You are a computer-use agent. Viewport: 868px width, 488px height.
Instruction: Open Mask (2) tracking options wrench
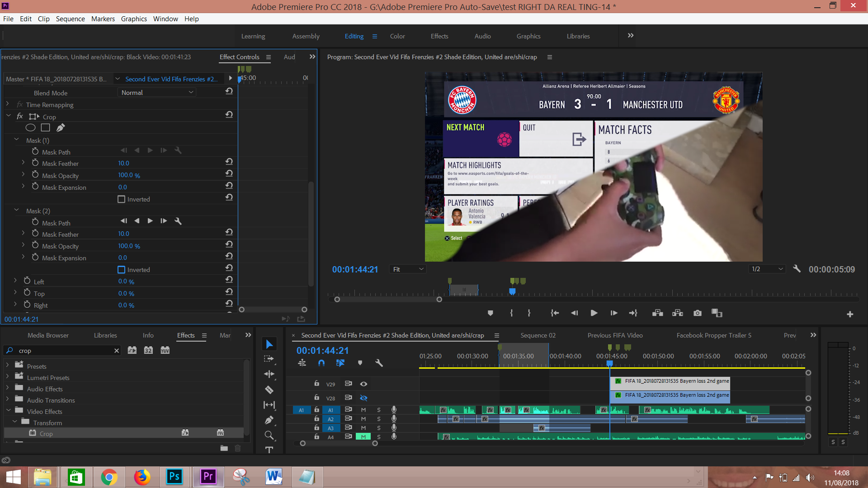[178, 221]
